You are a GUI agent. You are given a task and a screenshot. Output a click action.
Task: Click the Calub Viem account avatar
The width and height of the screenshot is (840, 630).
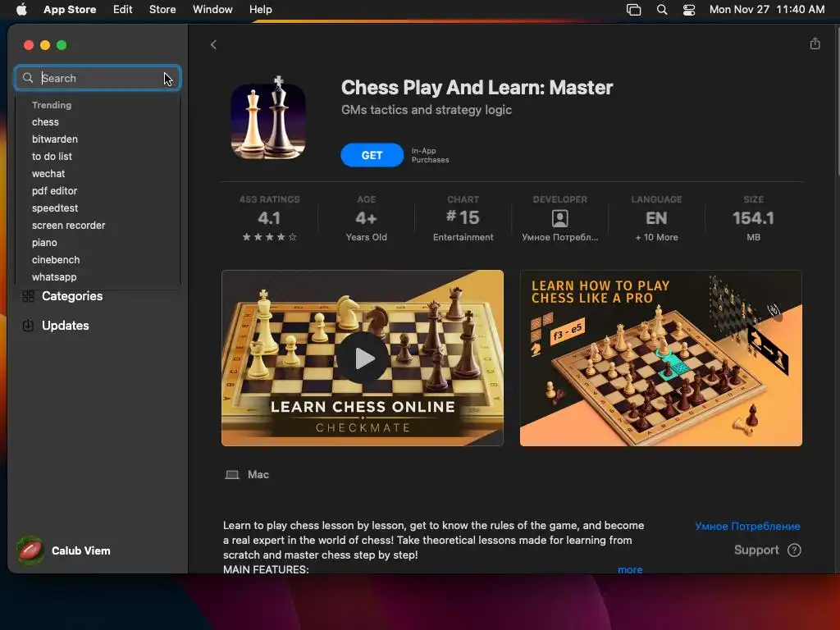(30, 550)
